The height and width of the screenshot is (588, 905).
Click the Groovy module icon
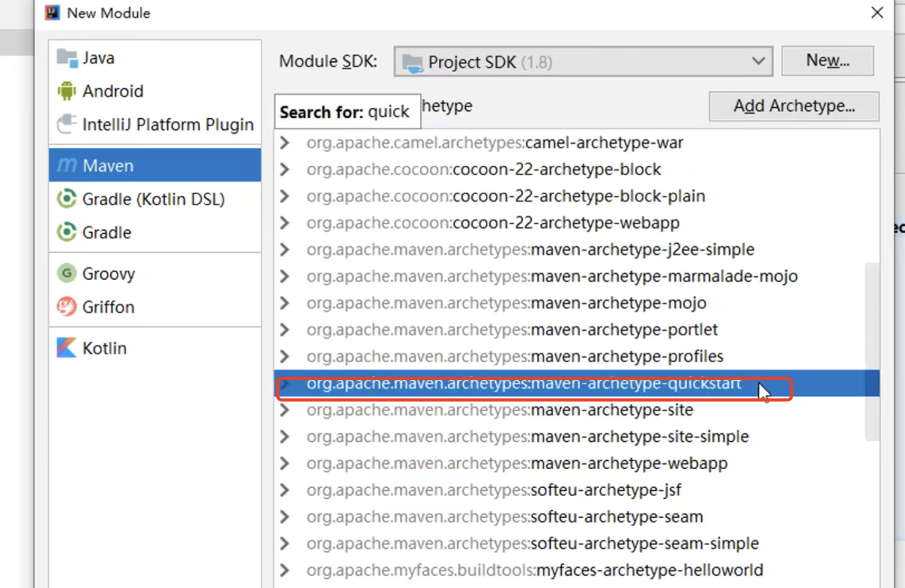(67, 273)
